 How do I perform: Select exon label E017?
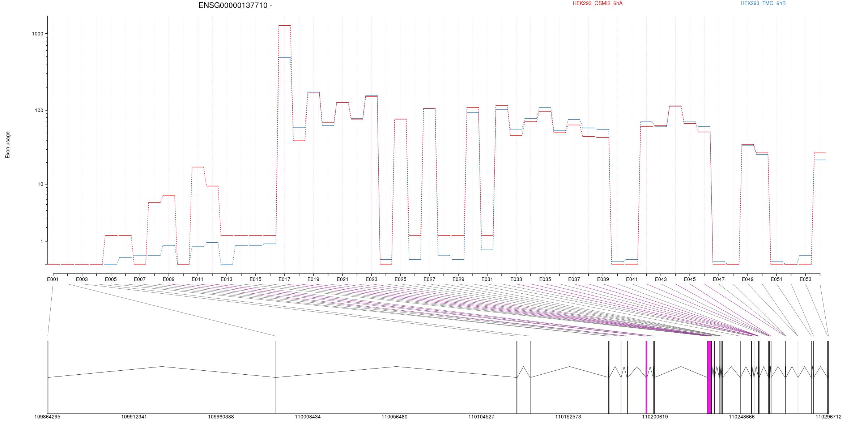tap(284, 279)
